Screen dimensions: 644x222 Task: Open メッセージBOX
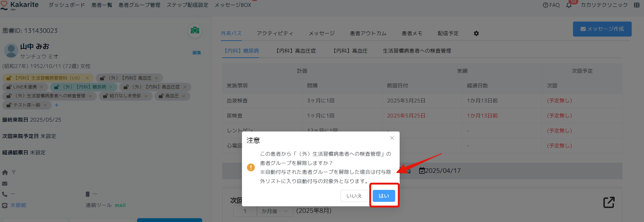(233, 5)
